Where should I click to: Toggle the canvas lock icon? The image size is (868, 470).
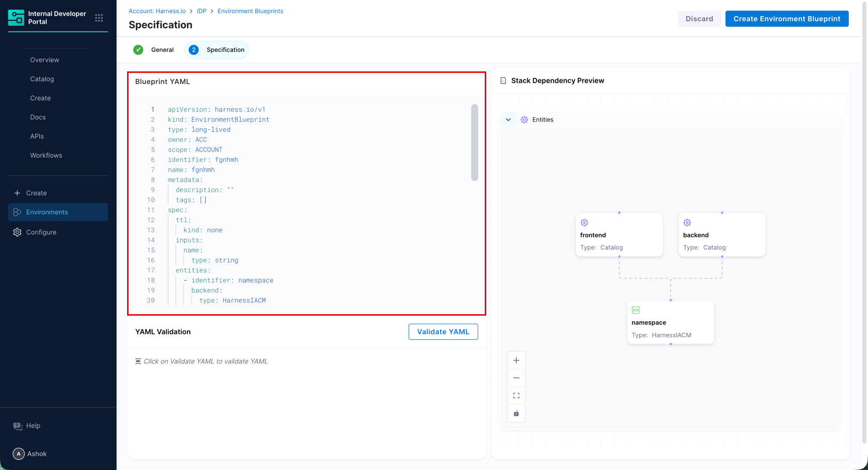[x=516, y=413]
